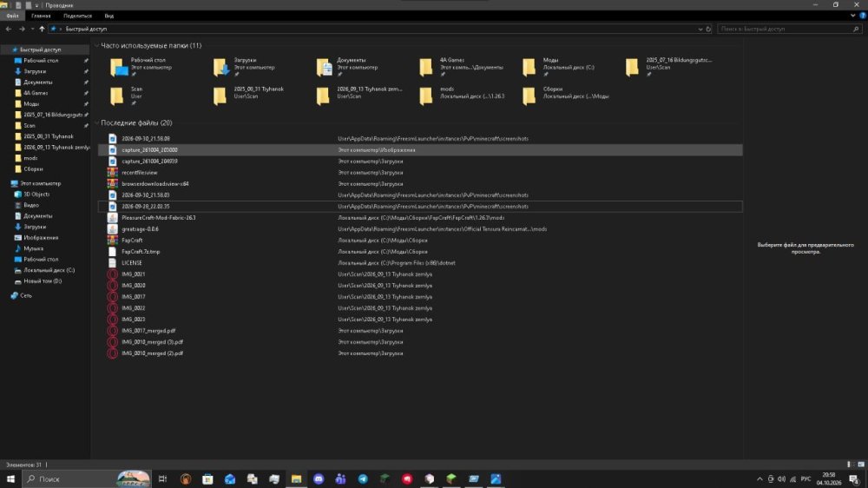Open Discord from the taskbar
868x488 pixels.
click(319, 478)
